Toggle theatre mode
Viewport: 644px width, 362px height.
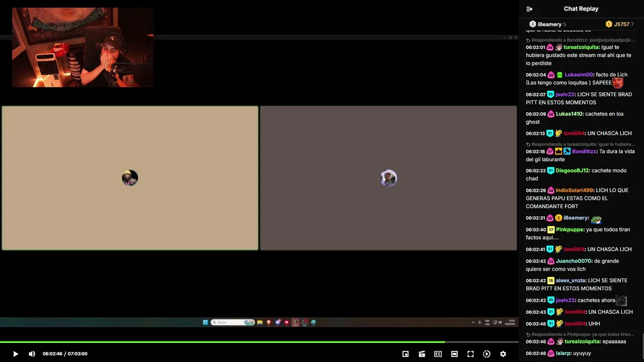[x=454, y=354]
